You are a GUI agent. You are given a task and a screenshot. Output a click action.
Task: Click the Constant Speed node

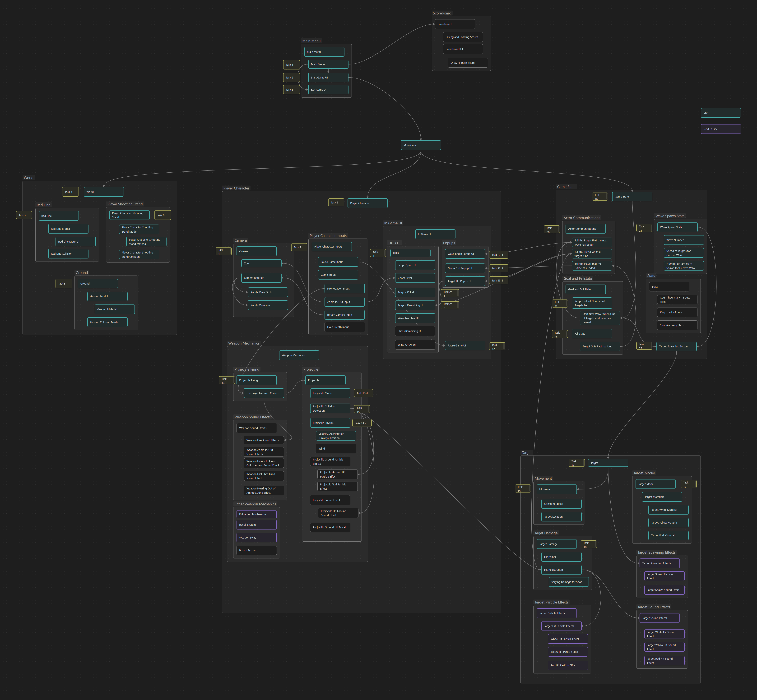point(562,504)
